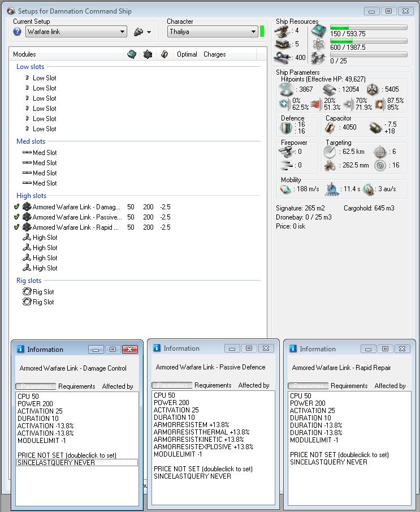Toggle the Armored Warfare Link Damage Control checkmark
This screenshot has width=420, height=512.
[x=16, y=206]
